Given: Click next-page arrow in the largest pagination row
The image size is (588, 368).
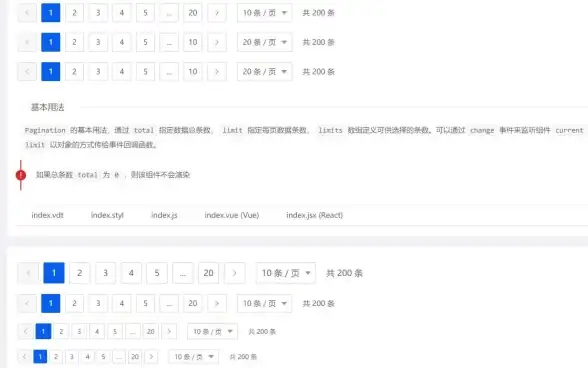Looking at the screenshot, I should (x=235, y=273).
